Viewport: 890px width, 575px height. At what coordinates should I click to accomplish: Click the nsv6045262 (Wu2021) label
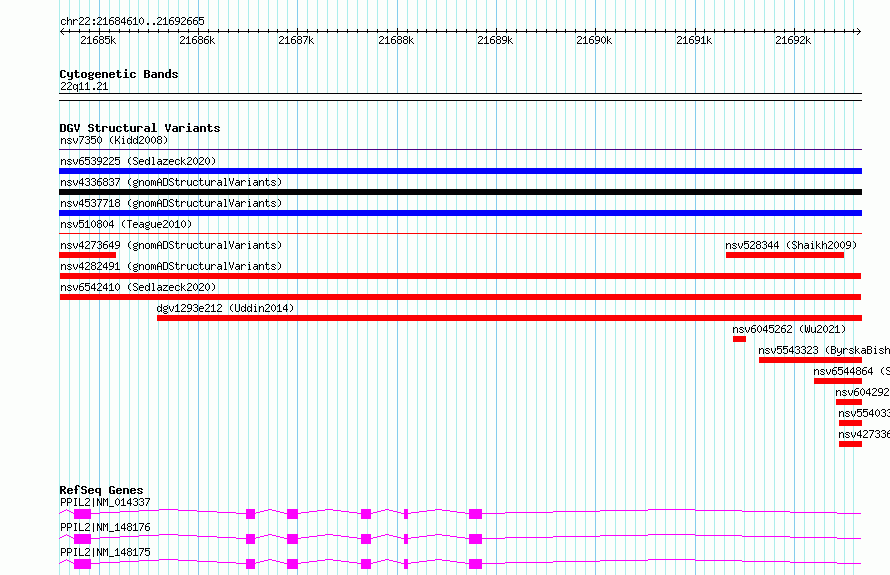(x=789, y=329)
